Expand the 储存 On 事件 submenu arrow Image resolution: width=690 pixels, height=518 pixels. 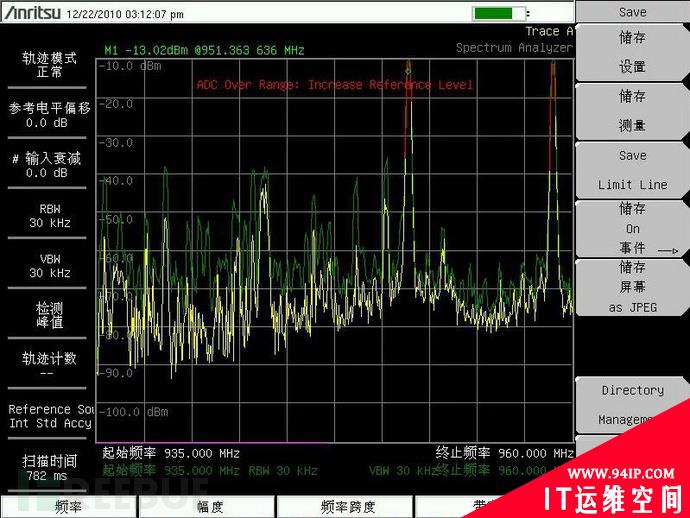668,251
